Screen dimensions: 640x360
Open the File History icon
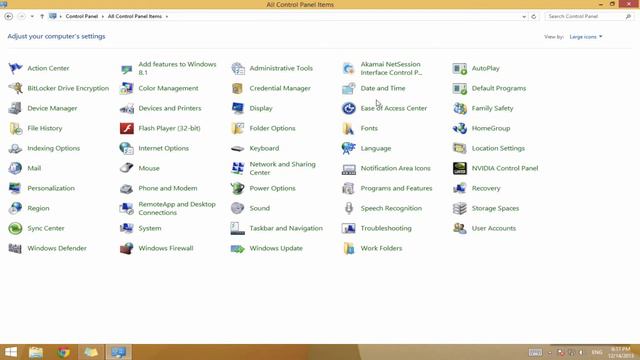[15, 128]
